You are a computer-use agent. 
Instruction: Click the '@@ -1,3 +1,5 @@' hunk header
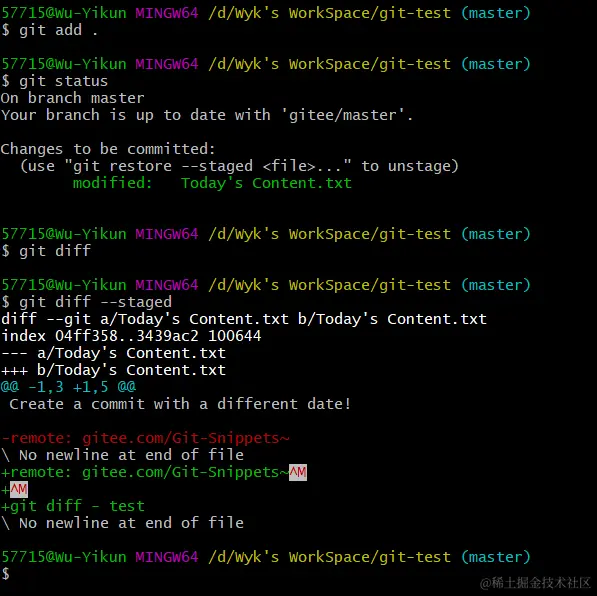(x=68, y=387)
